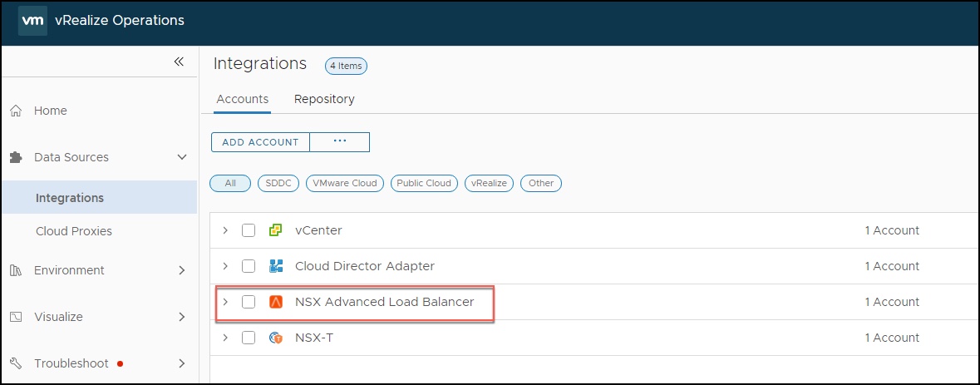Click the Environment books icon
Screen dimensions: 980x385
[17, 270]
